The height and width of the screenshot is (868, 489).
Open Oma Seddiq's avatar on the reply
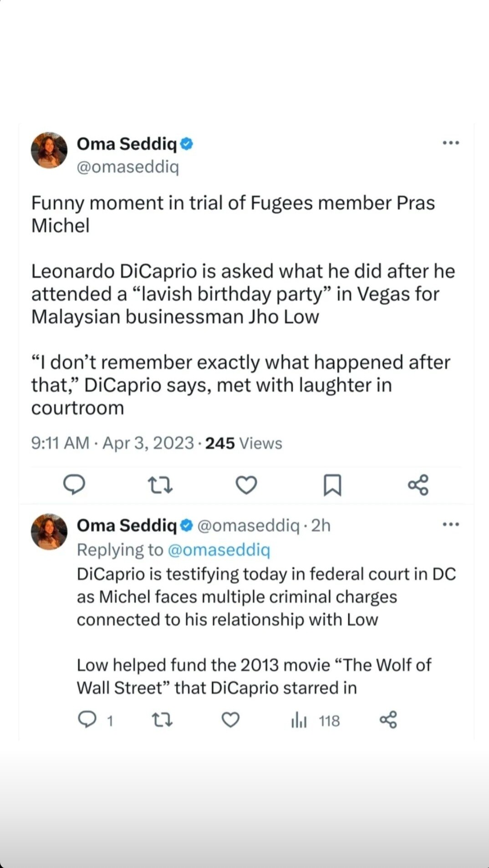[49, 532]
